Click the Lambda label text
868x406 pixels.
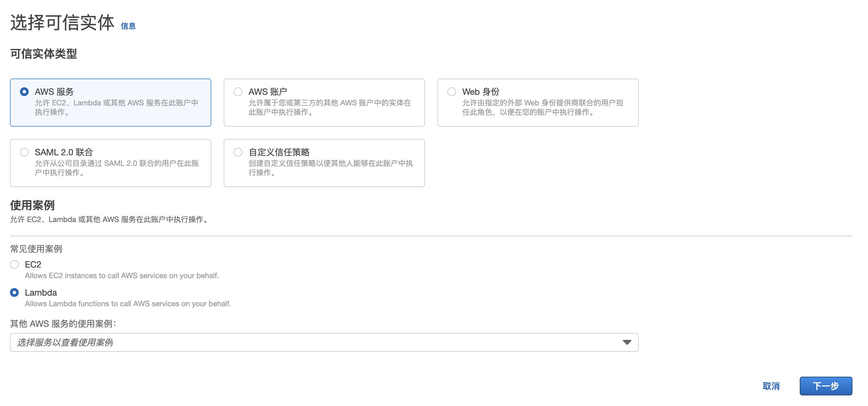(41, 292)
